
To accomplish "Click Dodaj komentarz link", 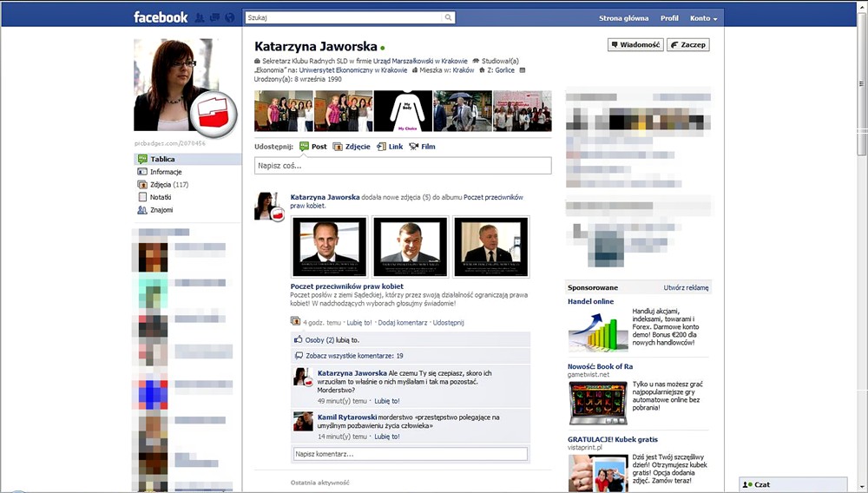I will (403, 322).
